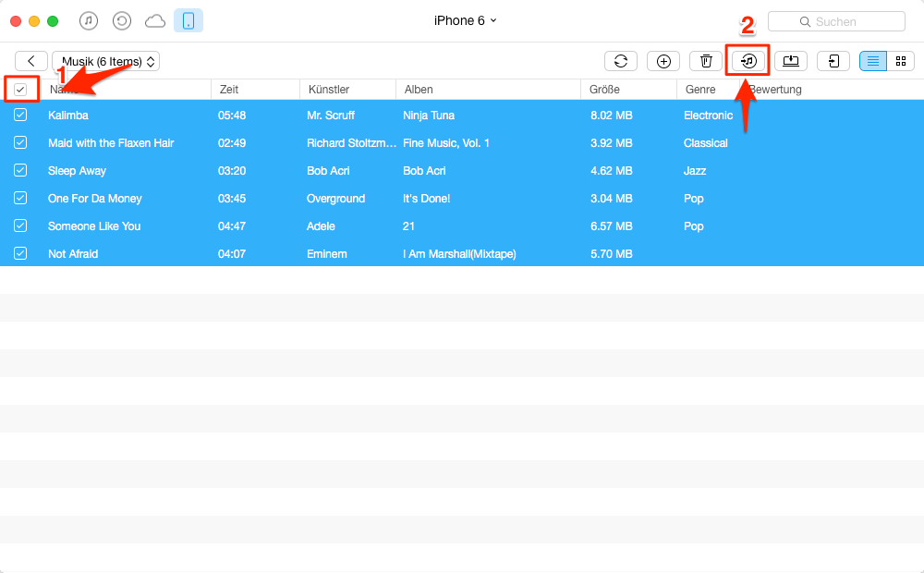The image size is (924, 573).
Task: Uncheck the Kalimba song checkbox
Action: pos(20,115)
